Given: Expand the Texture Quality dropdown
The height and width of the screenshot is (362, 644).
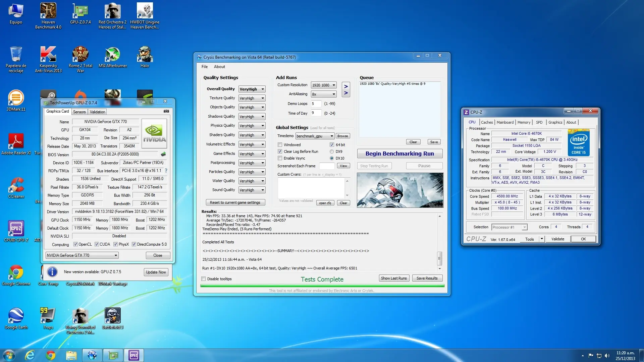Looking at the screenshot, I should click(x=252, y=98).
